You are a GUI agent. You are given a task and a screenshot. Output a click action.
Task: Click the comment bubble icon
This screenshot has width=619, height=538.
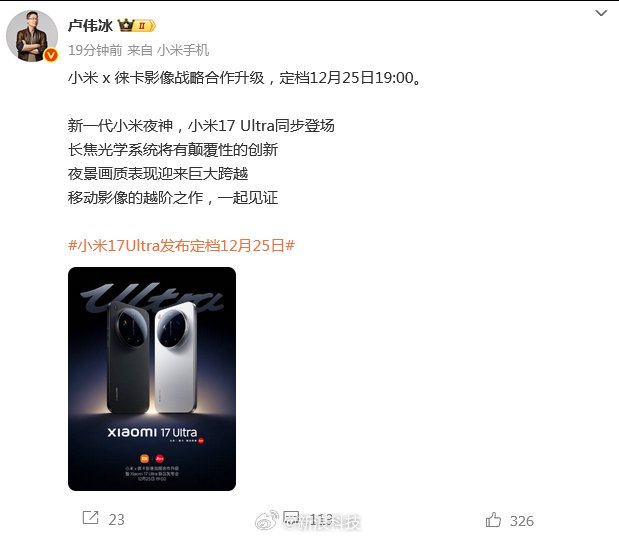coord(291,517)
